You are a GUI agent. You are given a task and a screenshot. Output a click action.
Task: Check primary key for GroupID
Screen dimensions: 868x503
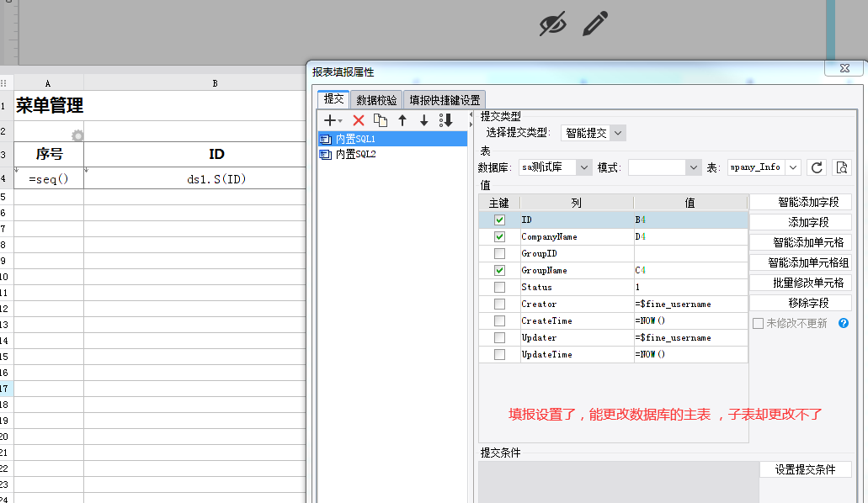point(499,253)
